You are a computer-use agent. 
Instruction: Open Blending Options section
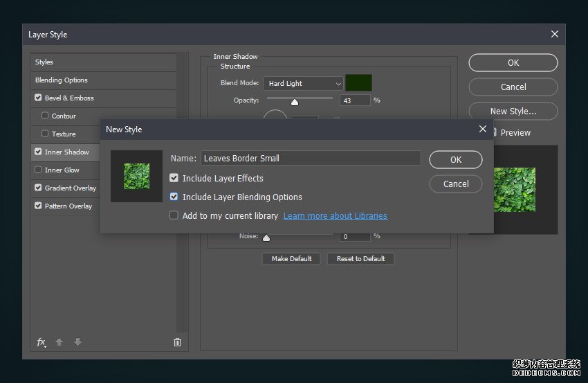pyautogui.click(x=104, y=80)
